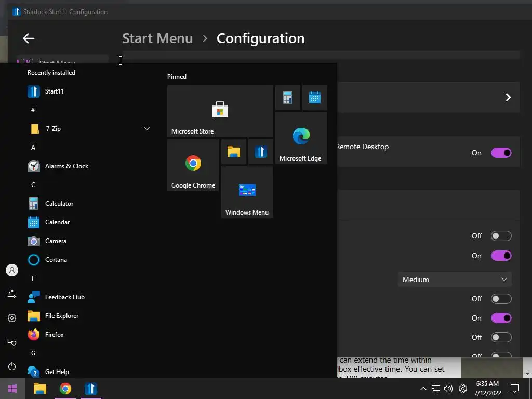
Task: Open the notification center icon
Action: (x=515, y=389)
